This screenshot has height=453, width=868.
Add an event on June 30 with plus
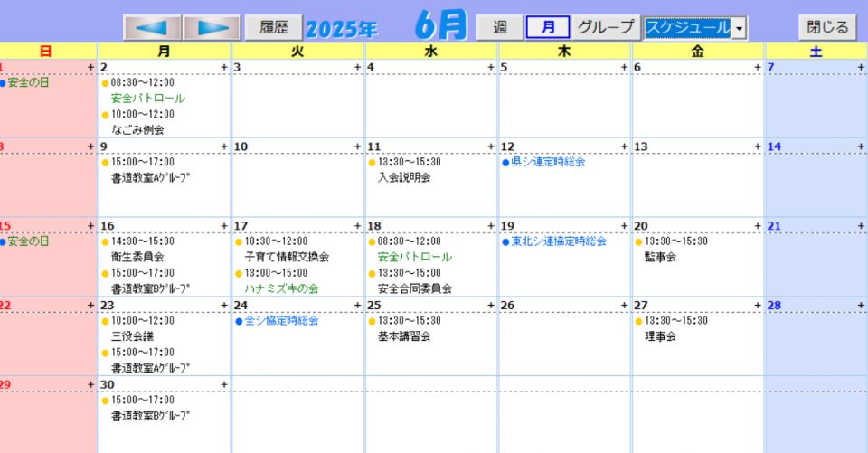[224, 384]
